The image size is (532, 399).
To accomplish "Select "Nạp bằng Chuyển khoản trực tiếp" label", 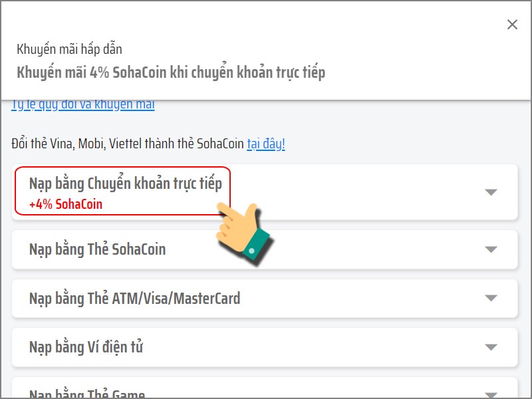I will [x=125, y=184].
